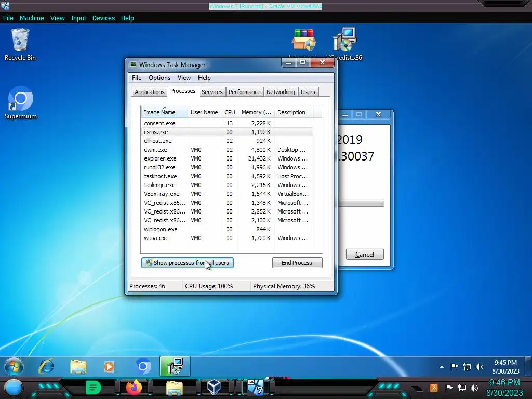Open VirtualBox Devices menu
532x399 pixels.
tap(103, 18)
